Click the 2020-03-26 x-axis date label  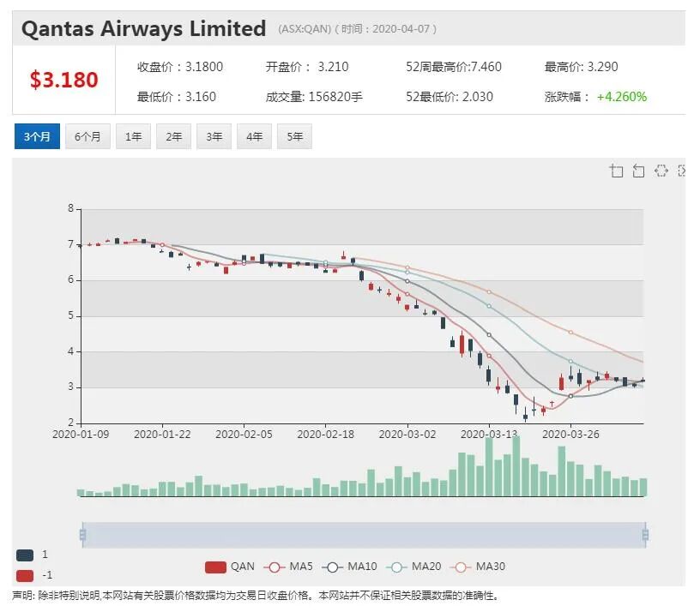[570, 435]
